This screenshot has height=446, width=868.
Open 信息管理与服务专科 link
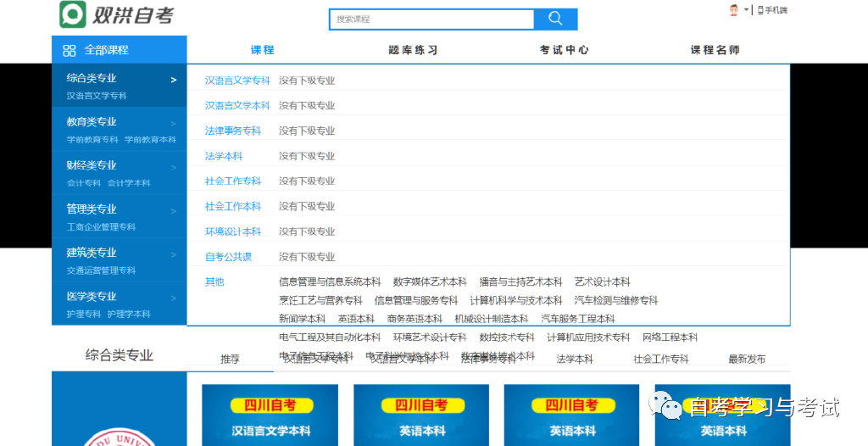pyautogui.click(x=416, y=300)
